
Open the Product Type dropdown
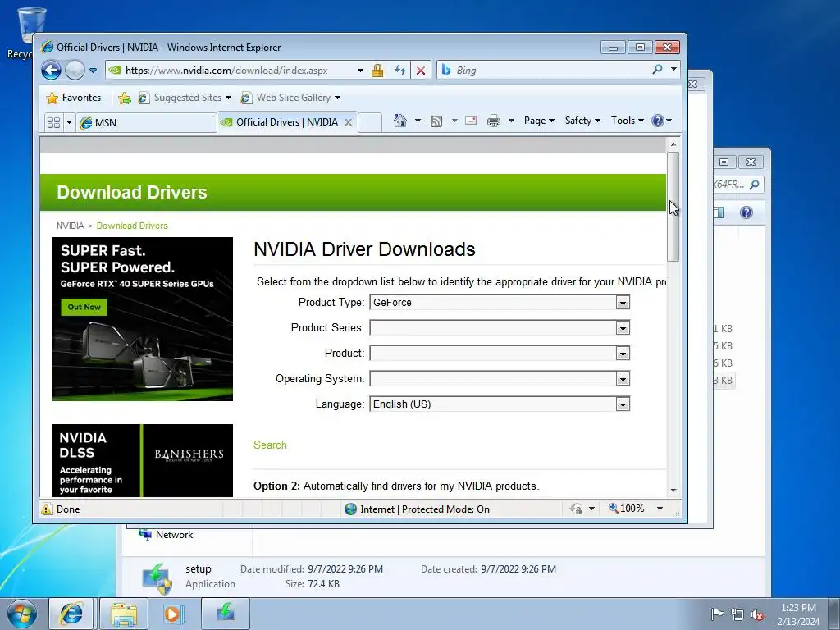pyautogui.click(x=500, y=302)
